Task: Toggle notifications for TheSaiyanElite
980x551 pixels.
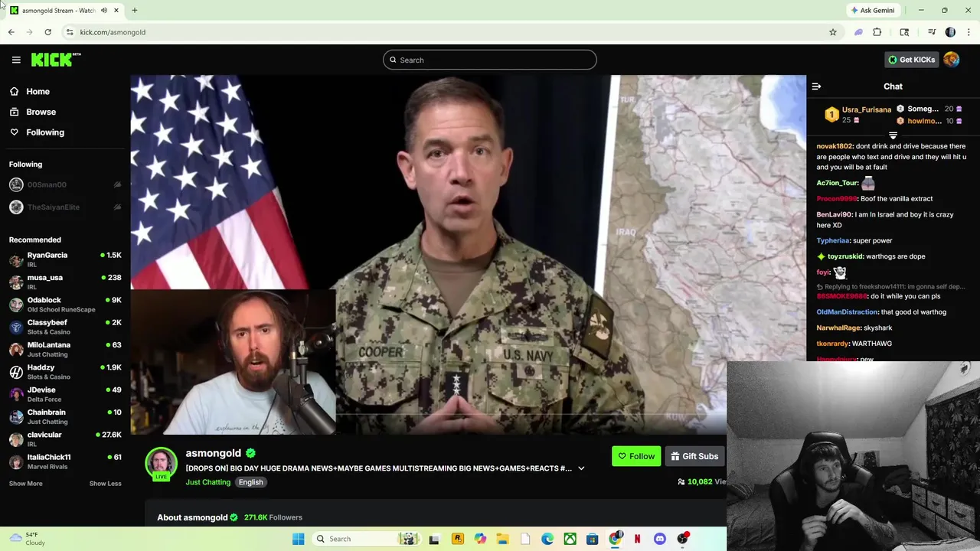Action: pos(117,207)
